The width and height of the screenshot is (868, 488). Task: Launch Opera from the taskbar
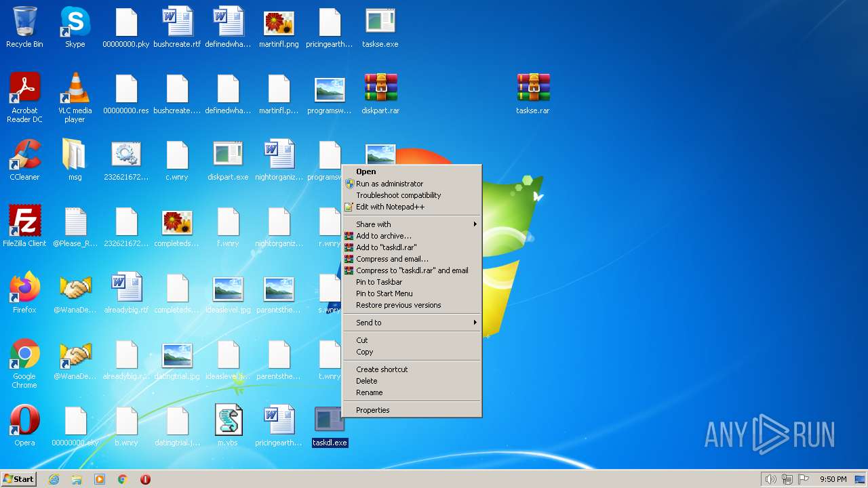pyautogui.click(x=145, y=479)
